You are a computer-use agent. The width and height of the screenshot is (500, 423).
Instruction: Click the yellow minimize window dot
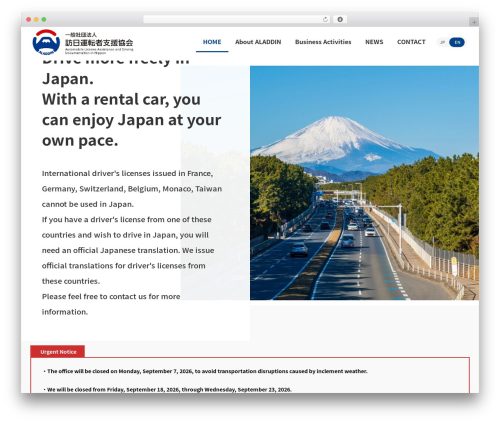36,20
